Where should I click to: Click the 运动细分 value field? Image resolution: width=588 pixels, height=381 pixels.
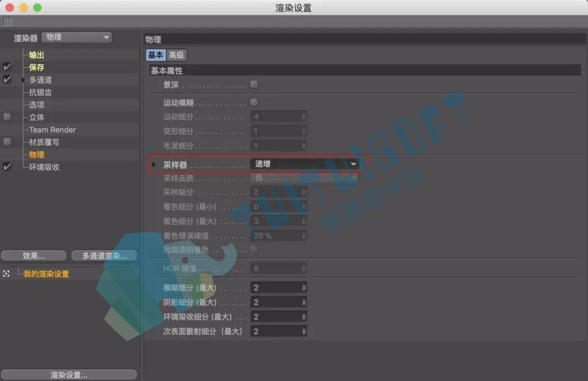(279, 117)
